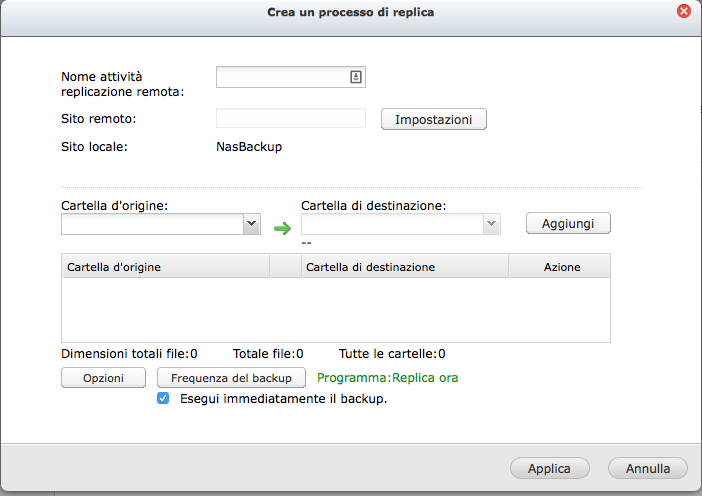Image resolution: width=702 pixels, height=496 pixels.
Task: Open the Opzioni settings
Action: pos(104,378)
